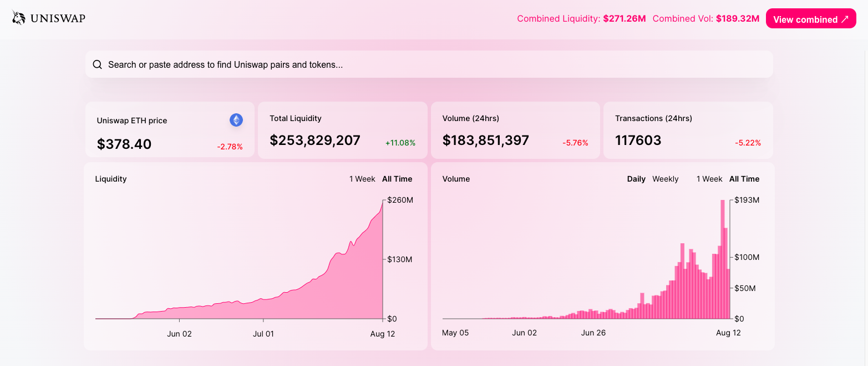Select All Time range on Liquidity chart

tap(397, 179)
